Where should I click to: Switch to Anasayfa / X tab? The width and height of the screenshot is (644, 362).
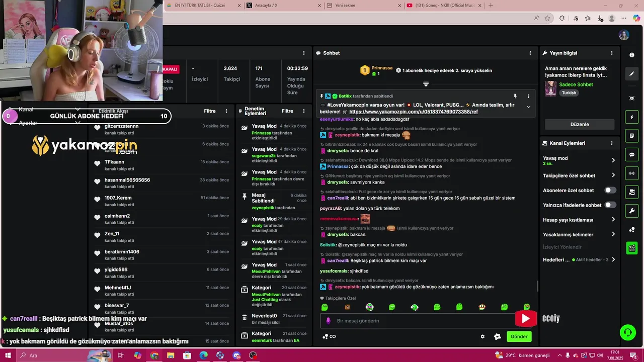point(284,6)
